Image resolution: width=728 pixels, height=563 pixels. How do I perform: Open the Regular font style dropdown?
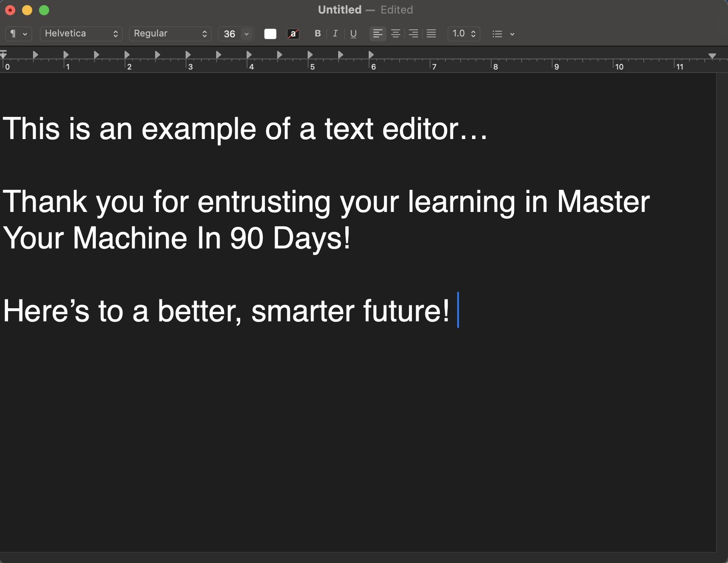click(x=170, y=33)
